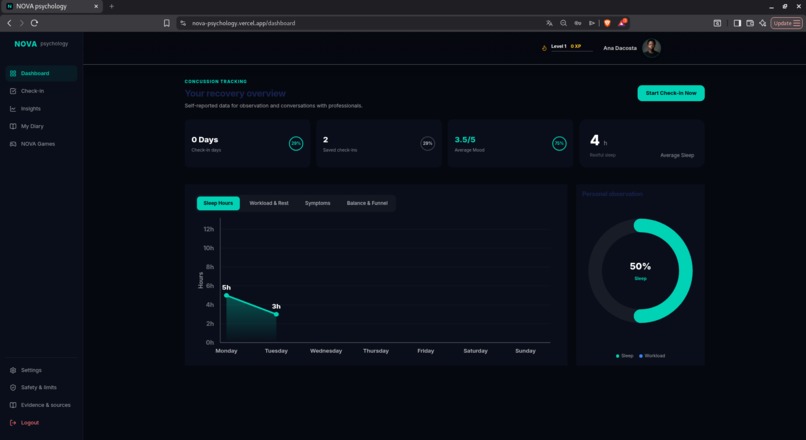Click the Settings gear icon
The width and height of the screenshot is (806, 440).
tap(13, 370)
